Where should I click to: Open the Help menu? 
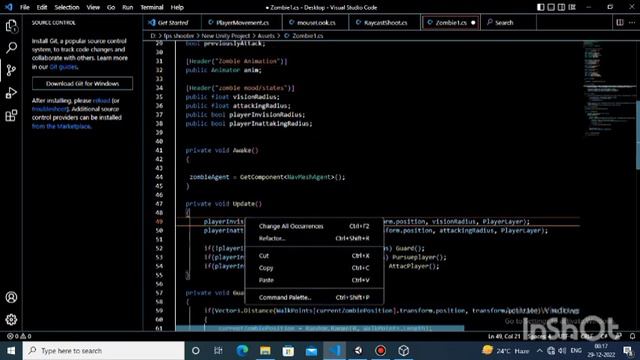click(x=177, y=7)
